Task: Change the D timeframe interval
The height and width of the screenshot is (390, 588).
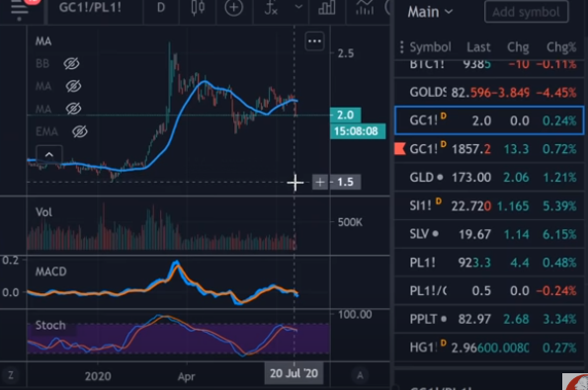Action: pyautogui.click(x=161, y=7)
